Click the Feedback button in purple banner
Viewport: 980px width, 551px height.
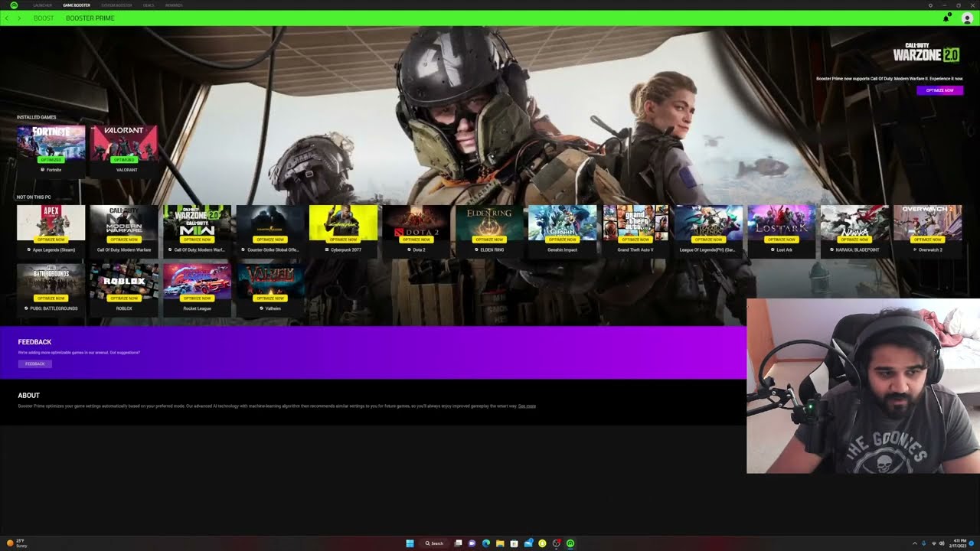pos(35,364)
